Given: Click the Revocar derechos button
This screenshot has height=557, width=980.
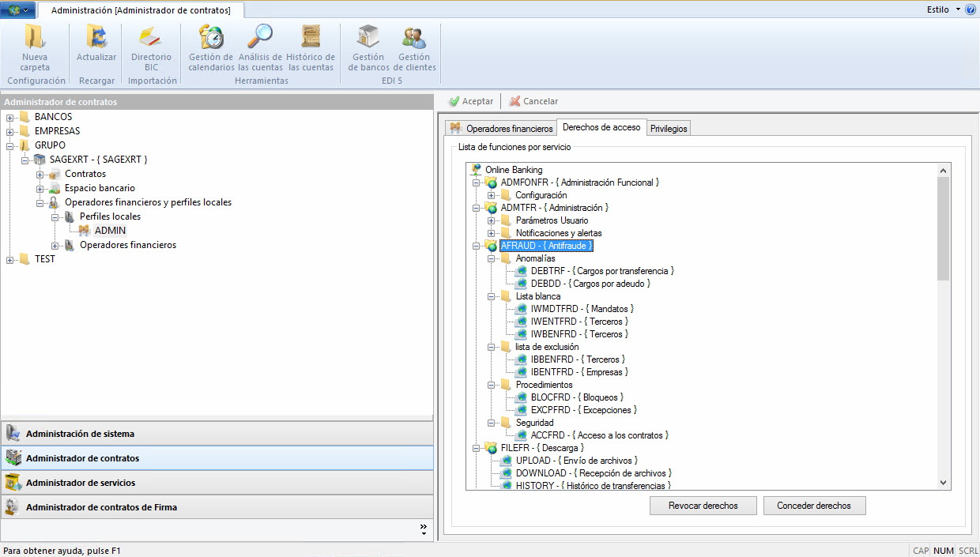Looking at the screenshot, I should tap(703, 506).
